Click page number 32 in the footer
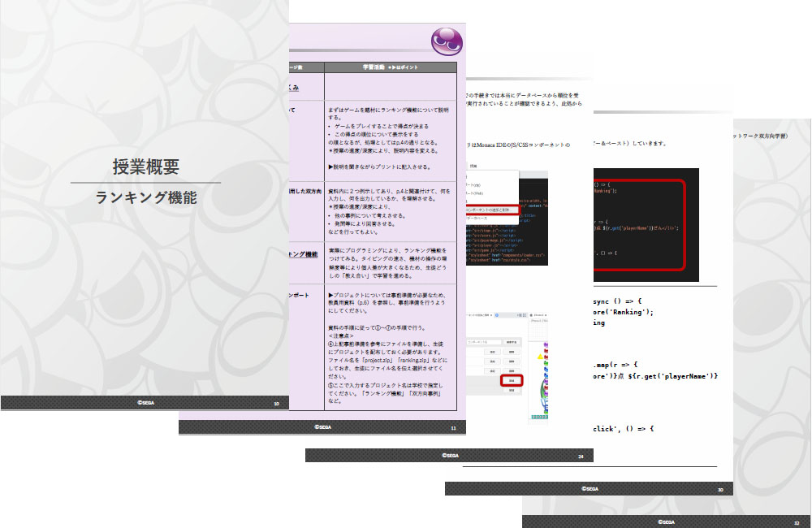 tap(797, 522)
